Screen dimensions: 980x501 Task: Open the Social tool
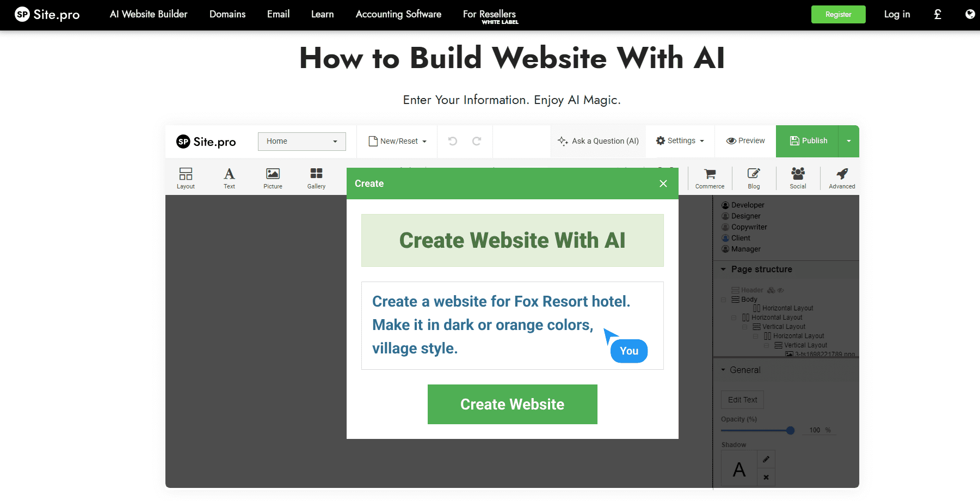point(798,178)
